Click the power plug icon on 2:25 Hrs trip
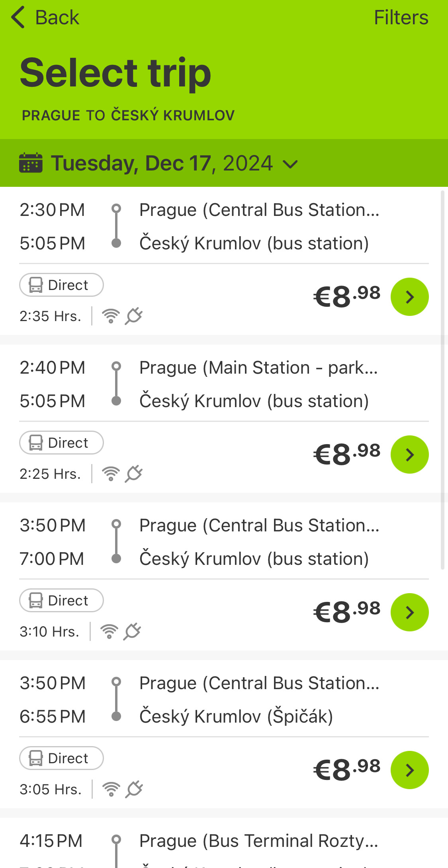 [x=134, y=474]
